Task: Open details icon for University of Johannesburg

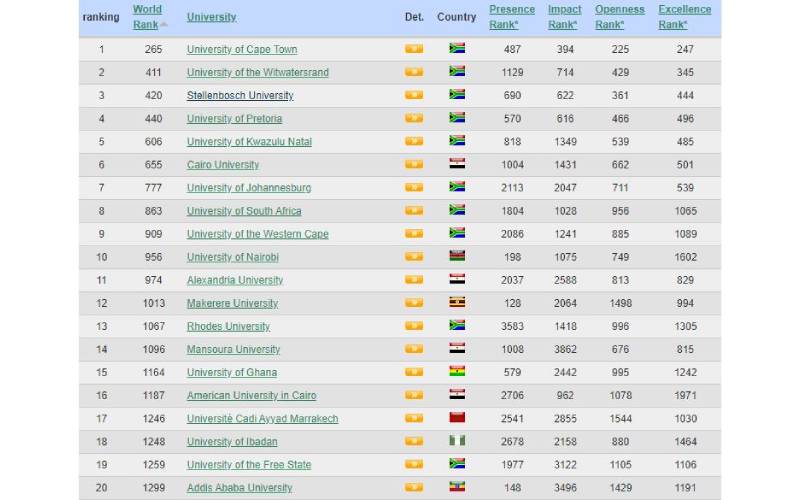Action: click(x=414, y=187)
